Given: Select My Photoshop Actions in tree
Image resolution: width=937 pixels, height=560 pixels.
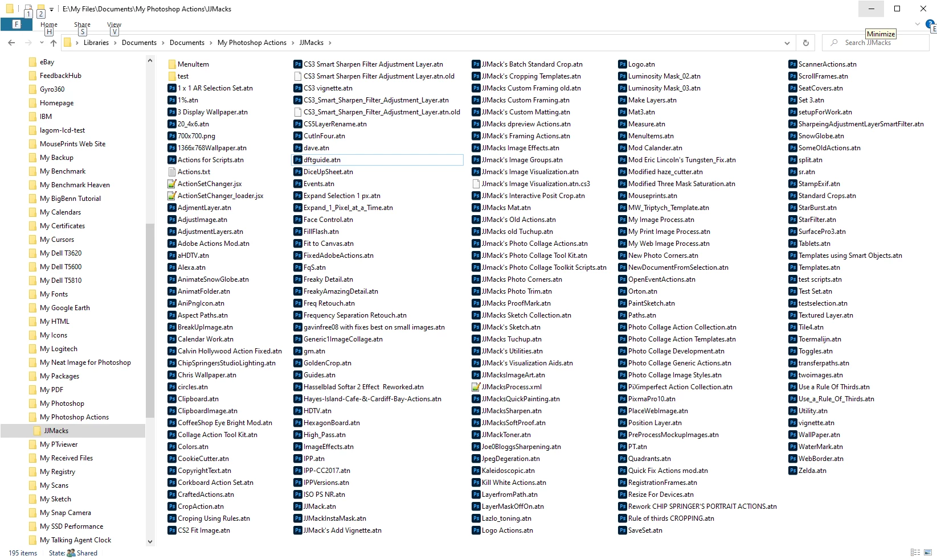Looking at the screenshot, I should click(74, 417).
